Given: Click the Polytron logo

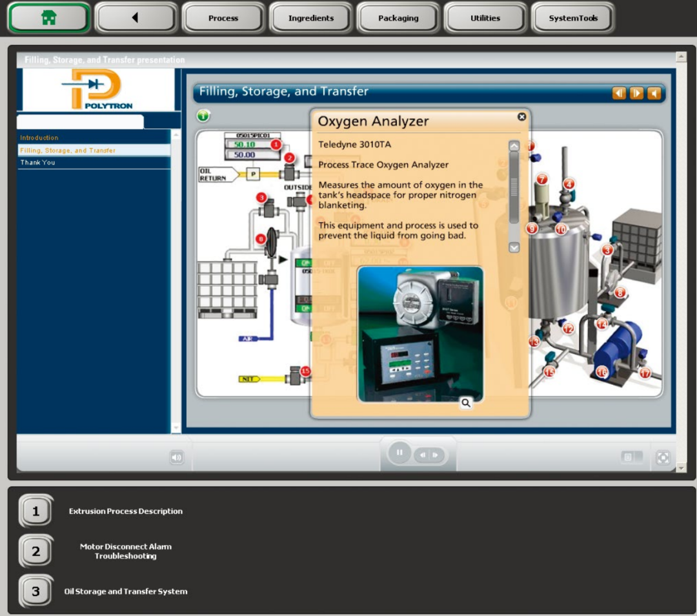Looking at the screenshot, I should [99, 89].
